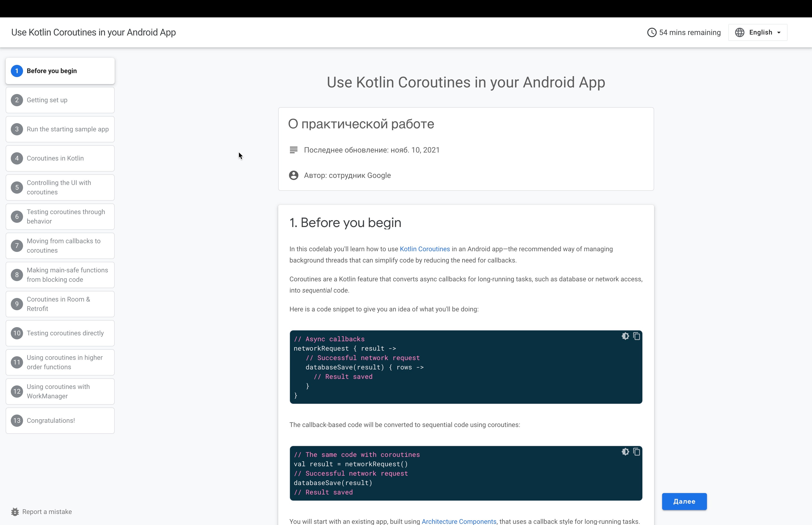The image size is (812, 525).
Task: Click the globe language icon
Action: pos(739,32)
